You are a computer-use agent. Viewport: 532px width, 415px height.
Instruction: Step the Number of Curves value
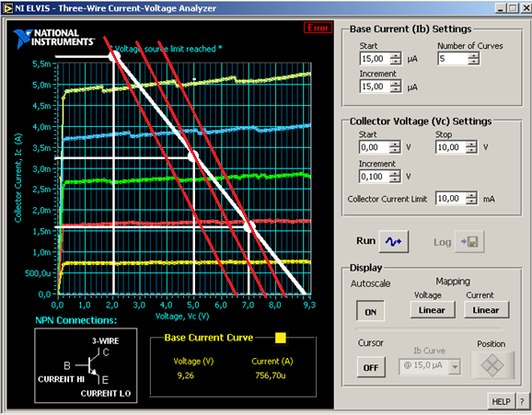tap(473, 59)
